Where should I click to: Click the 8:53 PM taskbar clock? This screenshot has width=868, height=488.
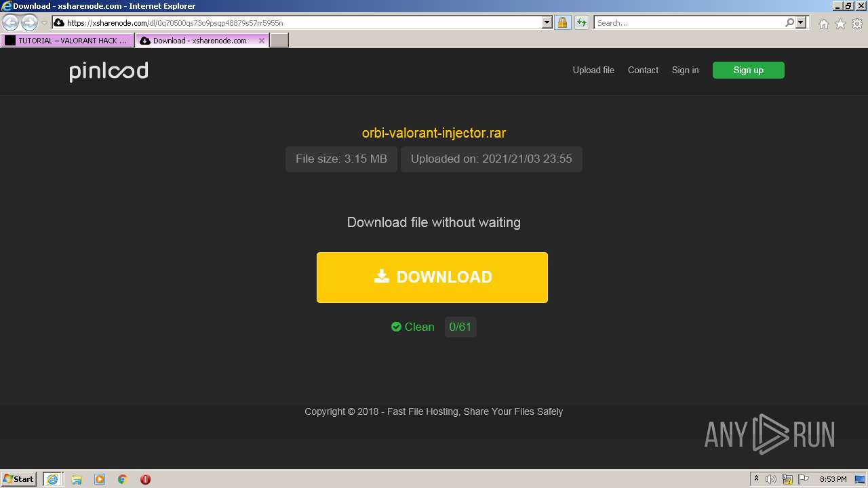click(x=833, y=479)
